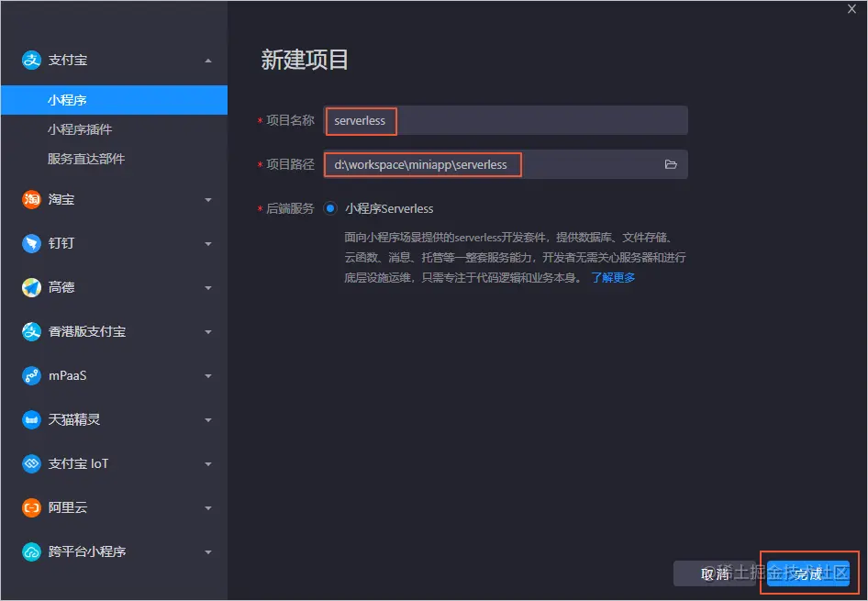Screen dimensions: 868x601
Task: Click the 淘宝 category label
Action: tap(61, 199)
